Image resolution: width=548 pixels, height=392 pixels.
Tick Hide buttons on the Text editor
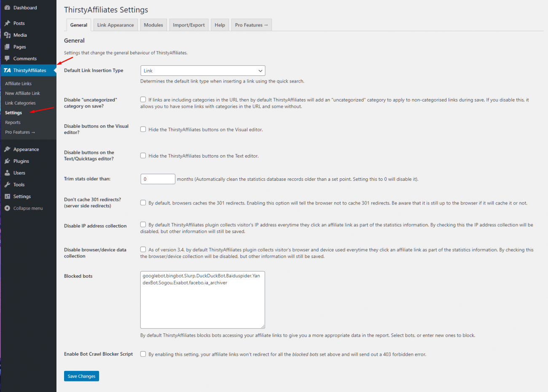(x=143, y=156)
